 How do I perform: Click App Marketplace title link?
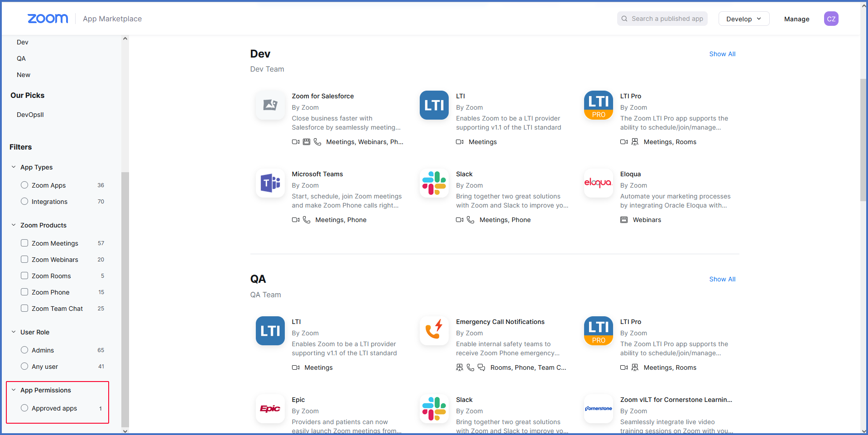tap(112, 19)
